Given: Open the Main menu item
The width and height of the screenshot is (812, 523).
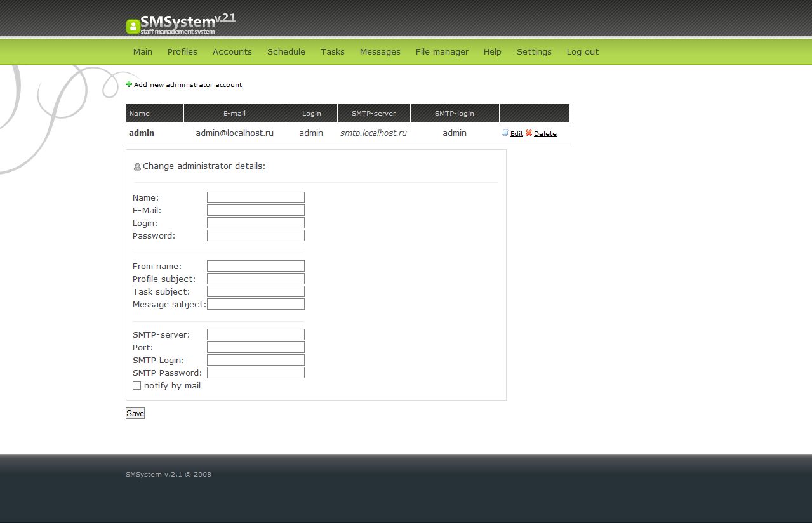Looking at the screenshot, I should (143, 52).
